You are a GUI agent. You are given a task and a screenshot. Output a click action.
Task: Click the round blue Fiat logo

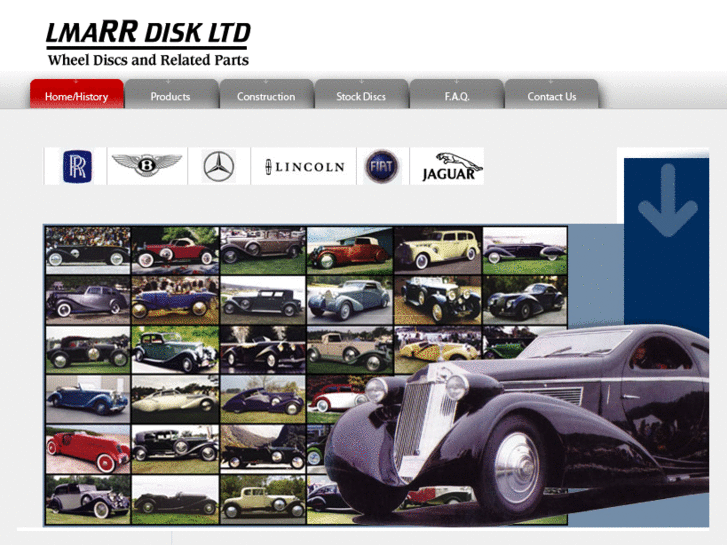coord(382,166)
